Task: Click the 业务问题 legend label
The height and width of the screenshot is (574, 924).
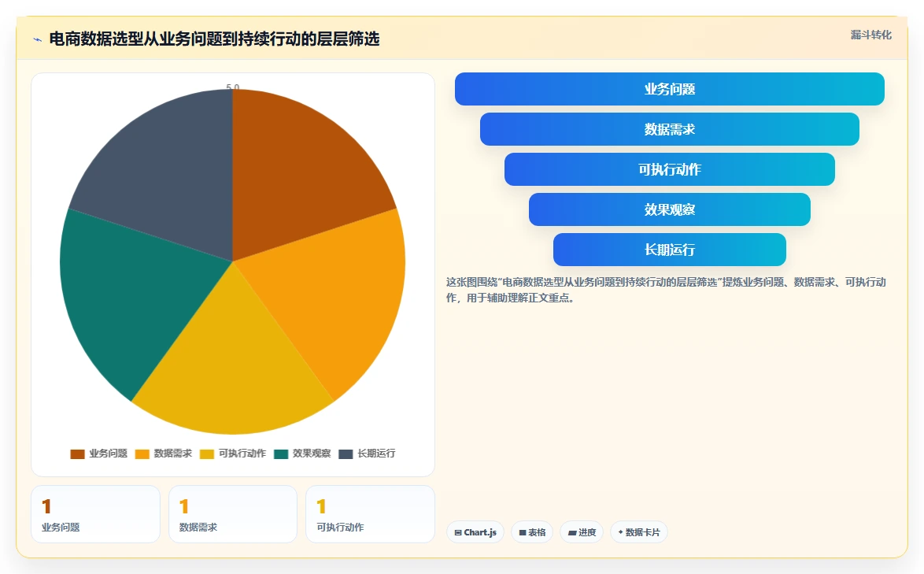Action: coord(109,454)
